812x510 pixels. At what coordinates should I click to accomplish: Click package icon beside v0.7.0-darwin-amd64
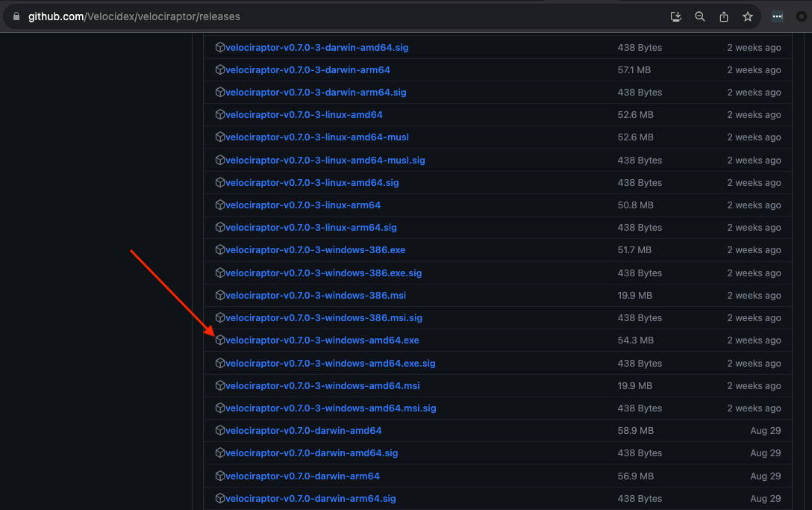tap(220, 430)
